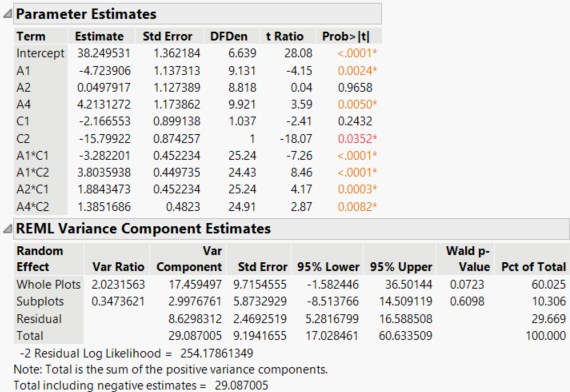This screenshot has height=392, width=570.
Task: Click Subplots 95% Lower value -8.513766
Action: [332, 301]
